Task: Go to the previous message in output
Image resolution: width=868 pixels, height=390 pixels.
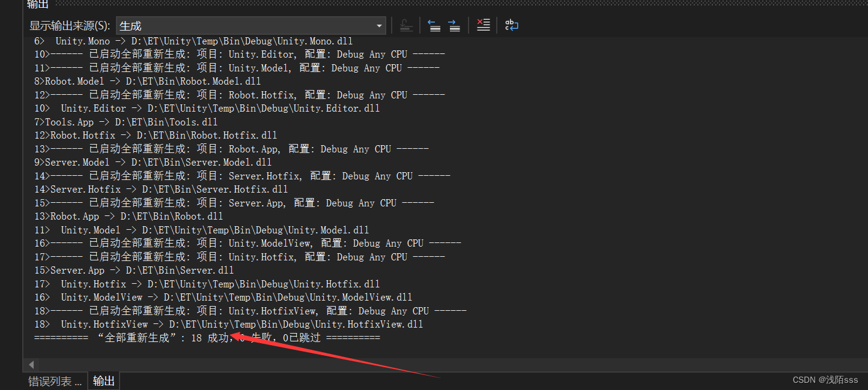Action: tap(434, 25)
